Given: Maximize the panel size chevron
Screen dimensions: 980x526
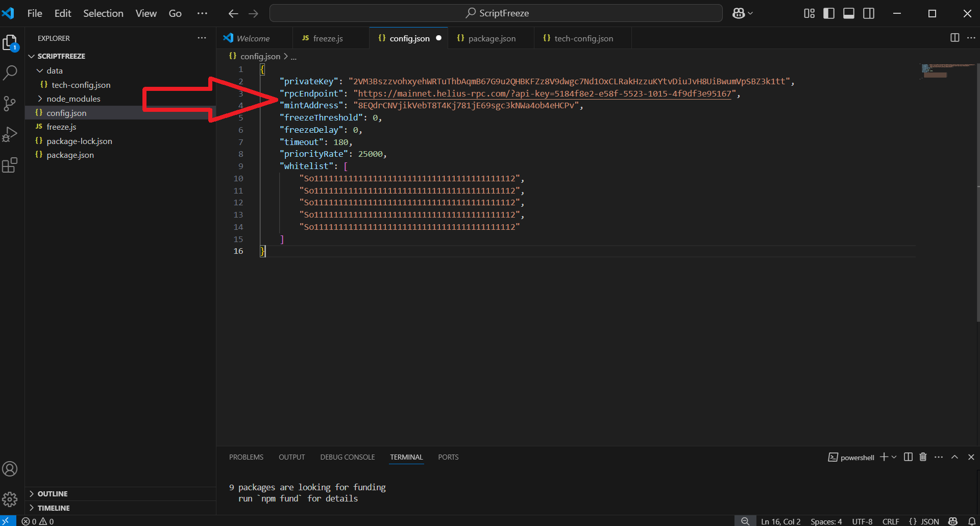Looking at the screenshot, I should click(954, 457).
